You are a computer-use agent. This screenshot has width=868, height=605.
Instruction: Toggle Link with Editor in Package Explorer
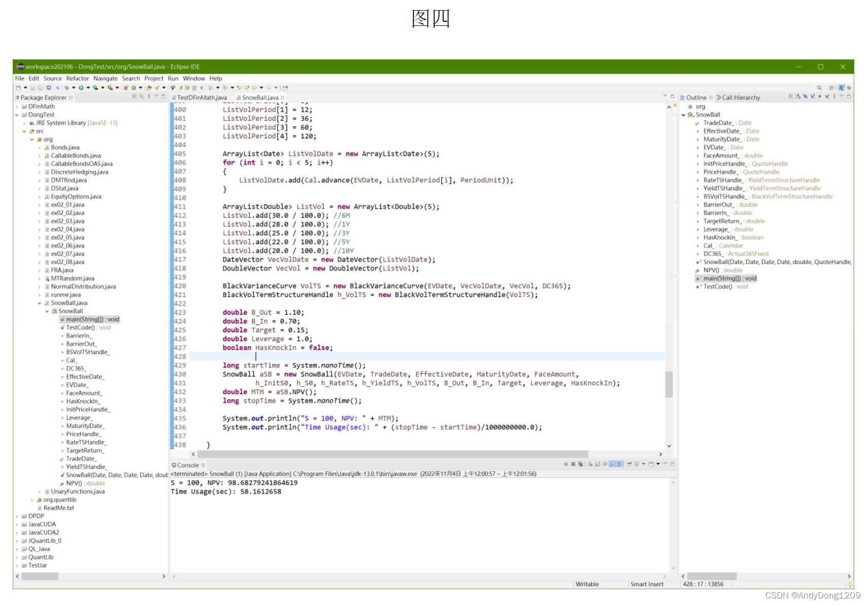[142, 96]
